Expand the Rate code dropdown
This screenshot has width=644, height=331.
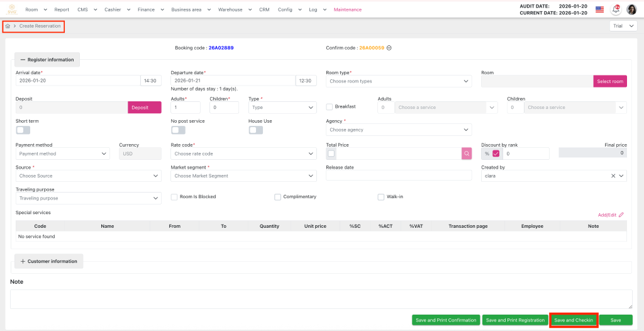point(243,154)
